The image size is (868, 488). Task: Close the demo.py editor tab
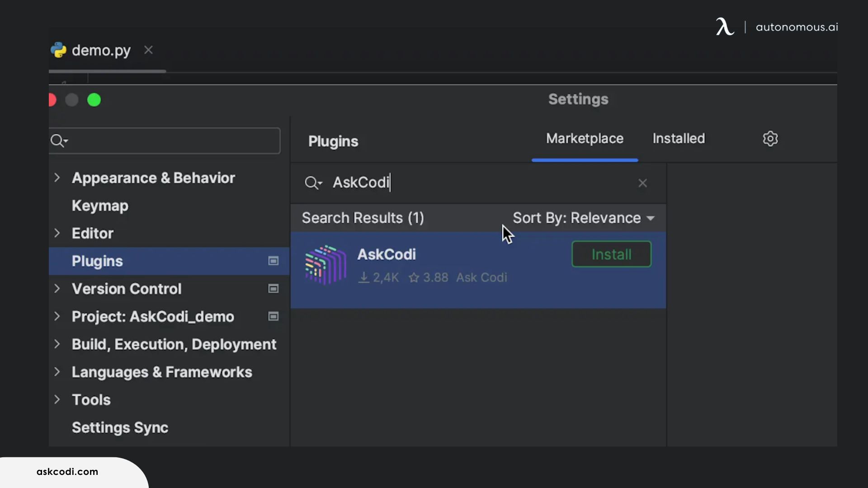click(x=148, y=50)
